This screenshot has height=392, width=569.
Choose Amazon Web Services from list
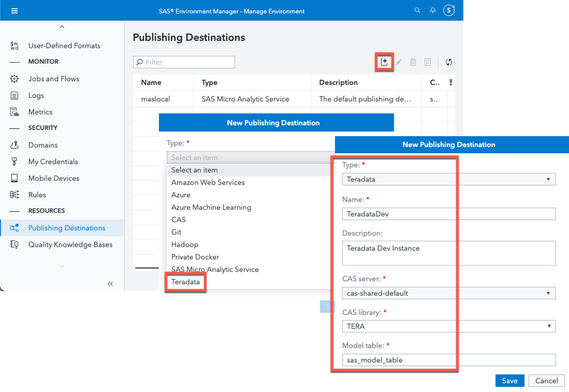click(x=208, y=182)
